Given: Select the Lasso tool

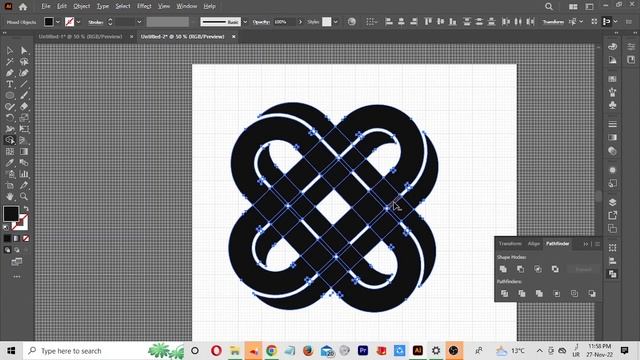Looking at the screenshot, I should 24,62.
